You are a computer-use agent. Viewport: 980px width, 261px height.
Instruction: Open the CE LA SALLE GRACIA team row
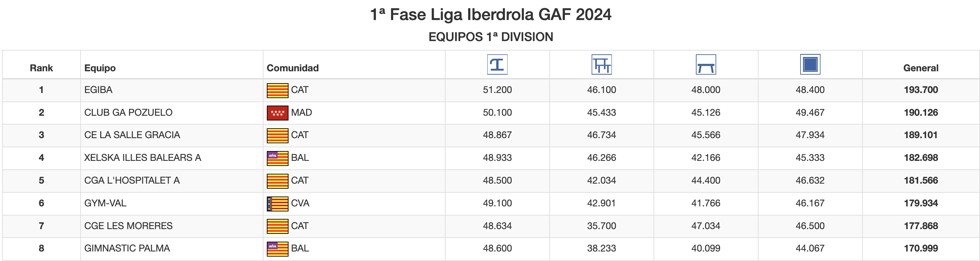(x=132, y=135)
